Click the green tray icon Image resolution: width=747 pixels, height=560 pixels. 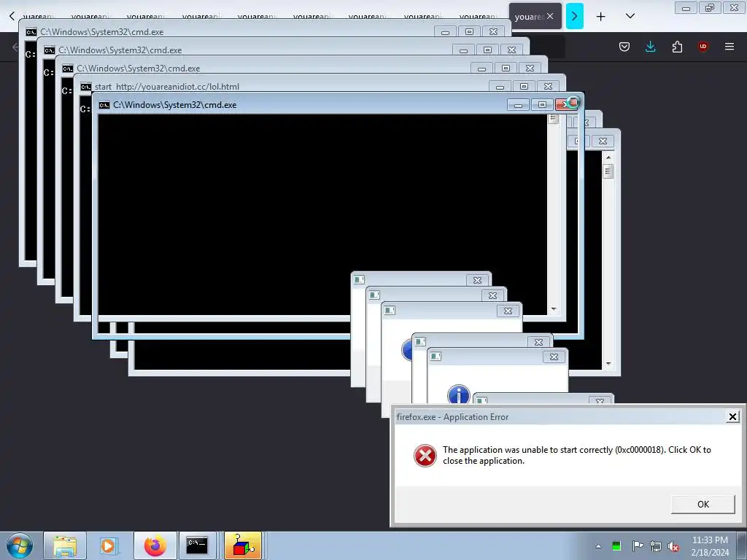(x=616, y=546)
